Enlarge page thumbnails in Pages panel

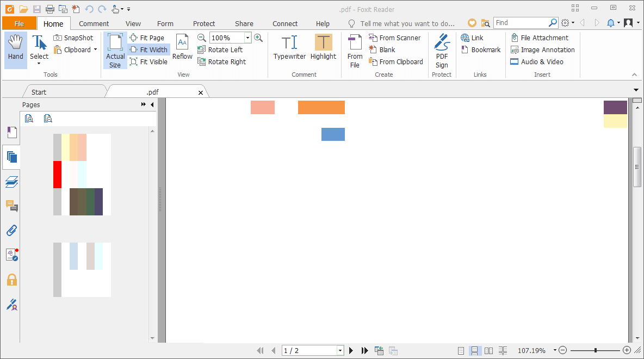coord(29,119)
